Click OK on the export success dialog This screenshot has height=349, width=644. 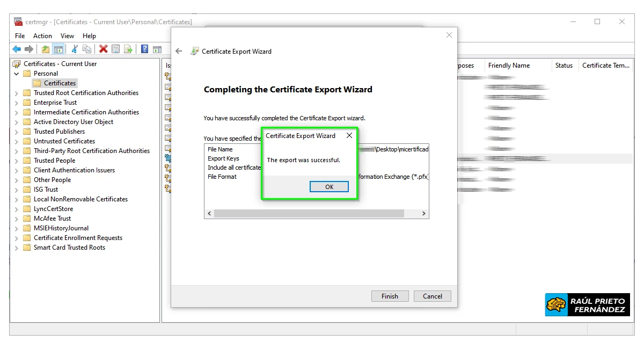329,186
